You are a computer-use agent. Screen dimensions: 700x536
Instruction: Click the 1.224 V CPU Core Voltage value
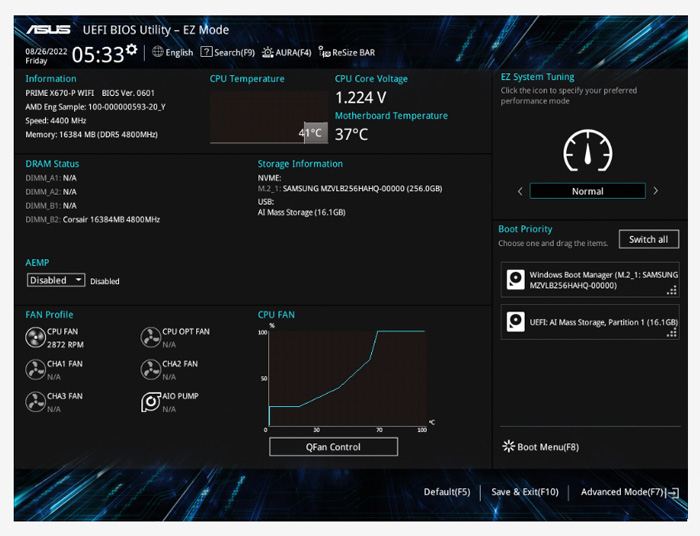point(361,97)
